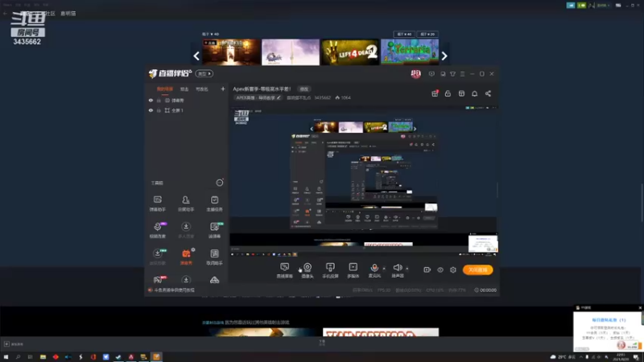Open the Terraria thumbnail in Steam
This screenshot has width=644, height=362.
[x=410, y=52]
